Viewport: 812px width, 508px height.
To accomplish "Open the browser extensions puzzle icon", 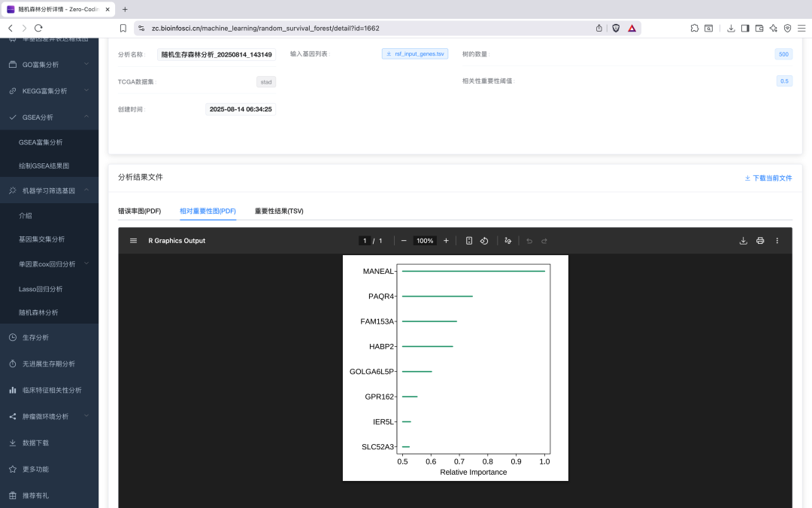I will pyautogui.click(x=695, y=28).
